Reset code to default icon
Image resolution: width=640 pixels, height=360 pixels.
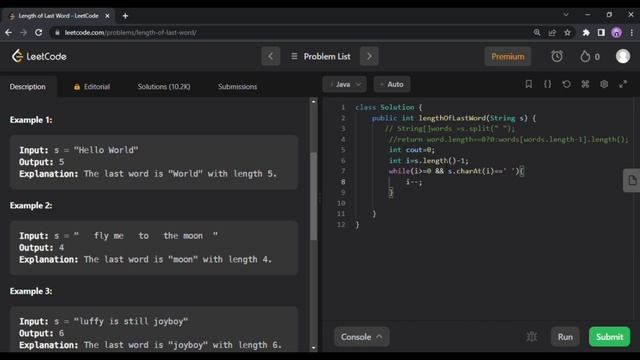[566, 84]
